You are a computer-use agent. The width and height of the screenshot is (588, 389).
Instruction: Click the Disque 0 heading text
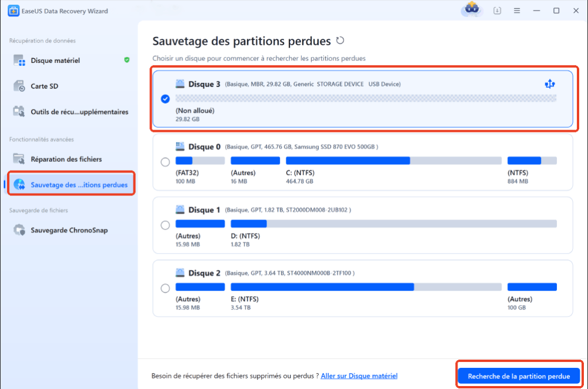click(x=205, y=147)
